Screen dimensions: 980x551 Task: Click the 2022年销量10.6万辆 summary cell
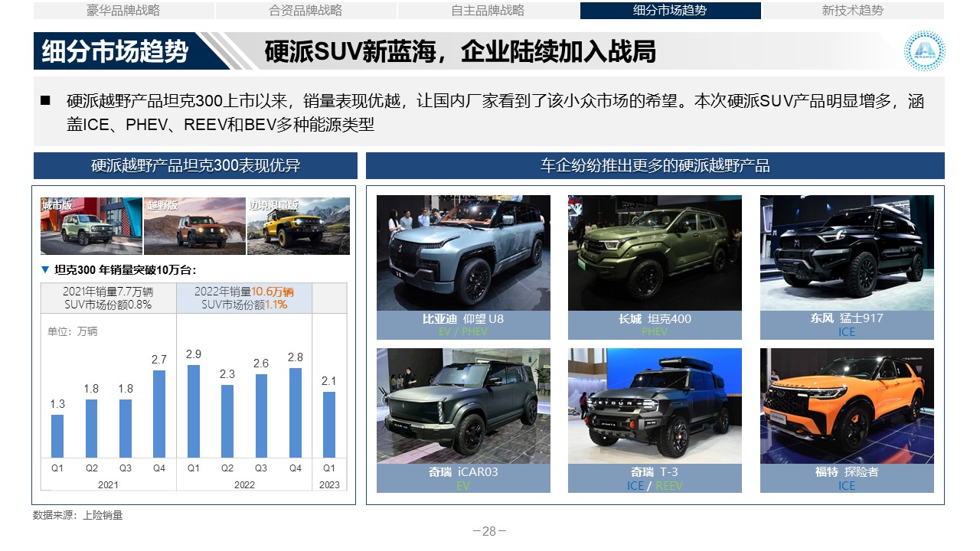(x=244, y=298)
